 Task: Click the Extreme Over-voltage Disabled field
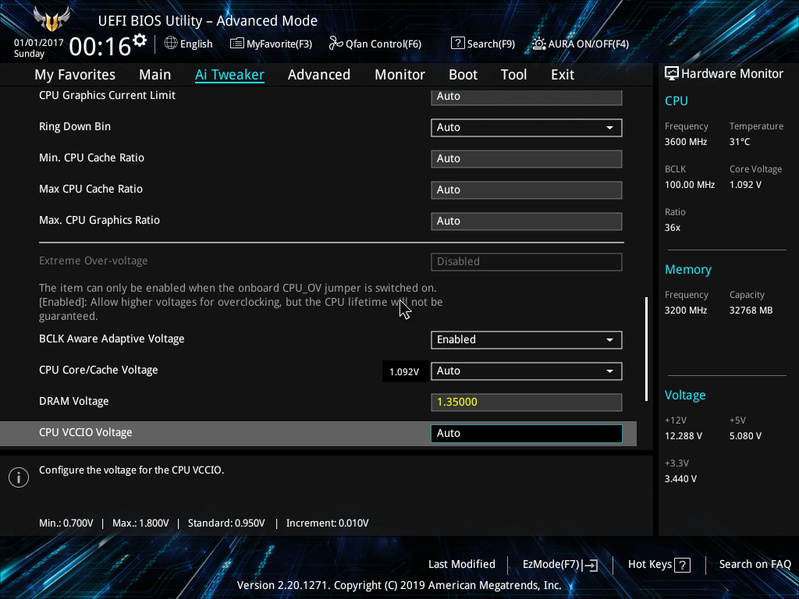point(526,262)
